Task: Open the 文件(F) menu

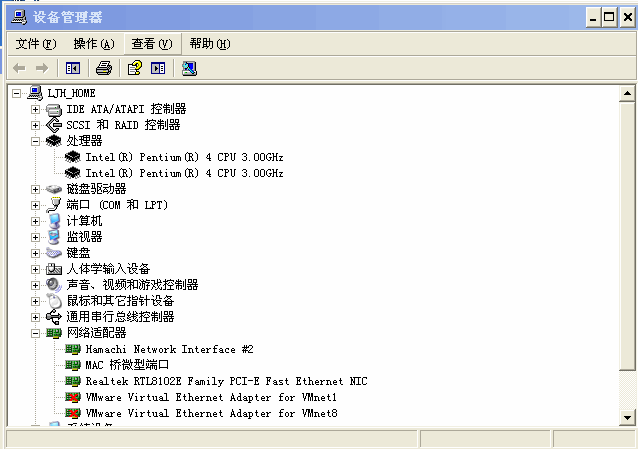Action: coord(36,44)
